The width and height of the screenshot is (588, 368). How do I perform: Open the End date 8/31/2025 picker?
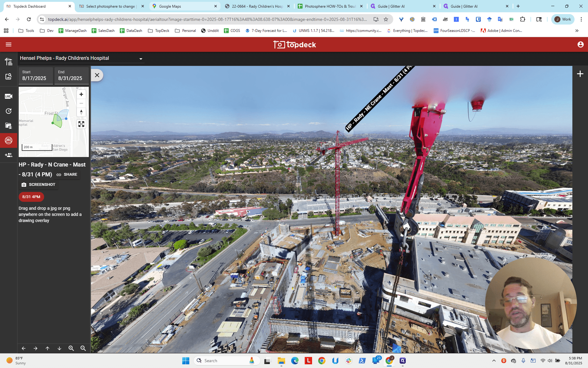click(x=72, y=75)
